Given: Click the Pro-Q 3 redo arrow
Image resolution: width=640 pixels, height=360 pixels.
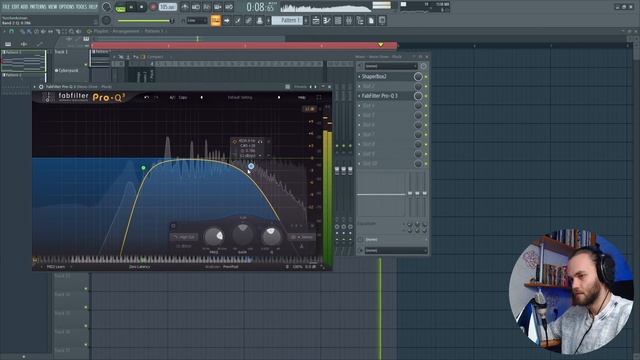Looking at the screenshot, I should click(x=156, y=98).
